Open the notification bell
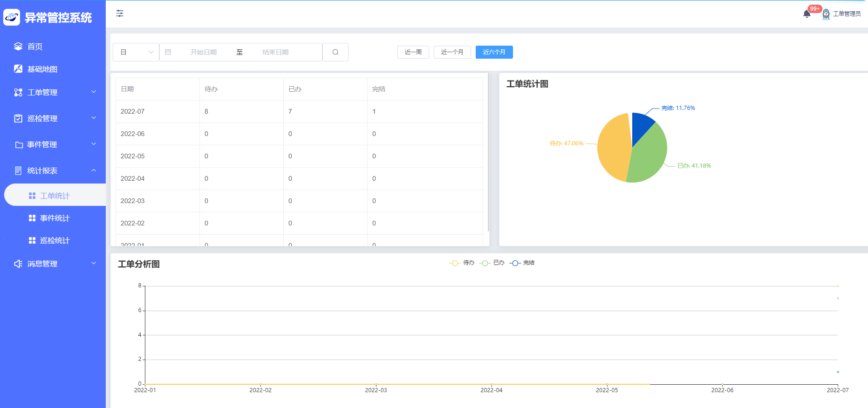This screenshot has width=868, height=408. click(x=807, y=14)
